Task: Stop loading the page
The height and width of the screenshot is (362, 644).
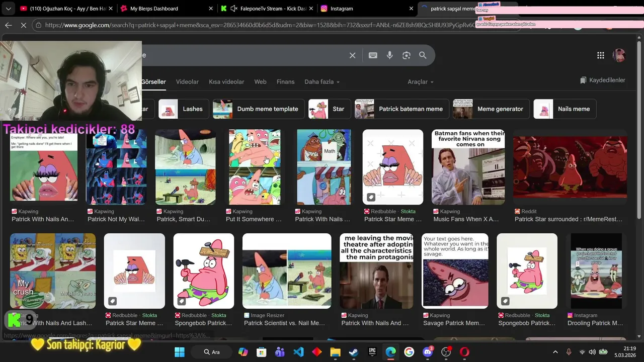Action: [24, 25]
